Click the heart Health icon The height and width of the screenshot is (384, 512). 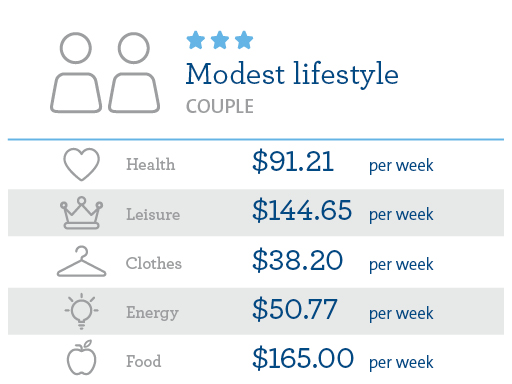[x=81, y=164]
